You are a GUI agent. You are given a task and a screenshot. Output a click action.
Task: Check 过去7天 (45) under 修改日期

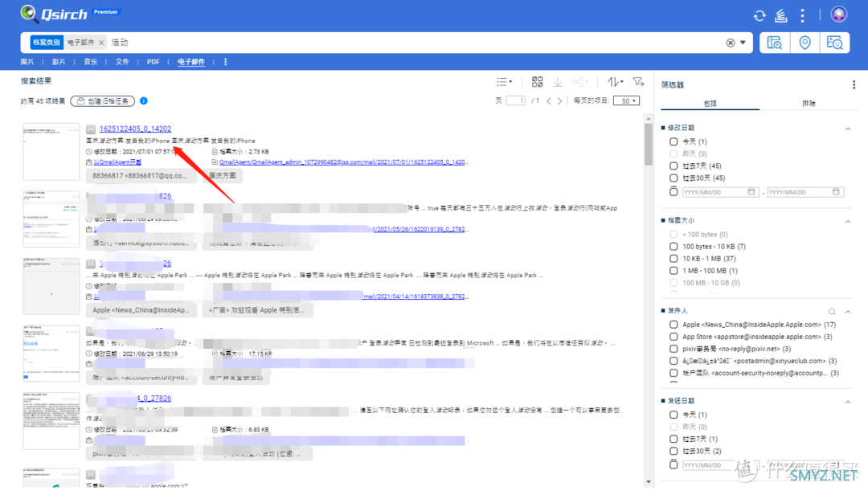(674, 166)
